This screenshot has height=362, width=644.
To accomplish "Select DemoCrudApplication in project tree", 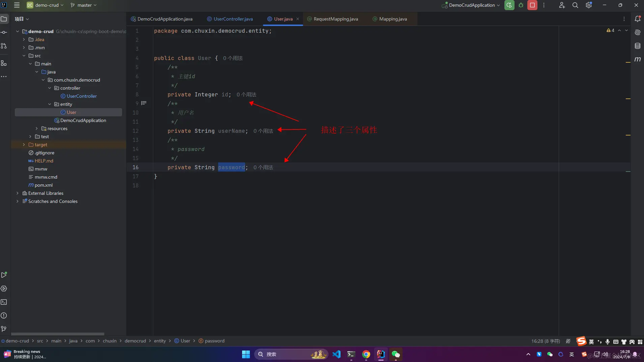I will 83,120.
